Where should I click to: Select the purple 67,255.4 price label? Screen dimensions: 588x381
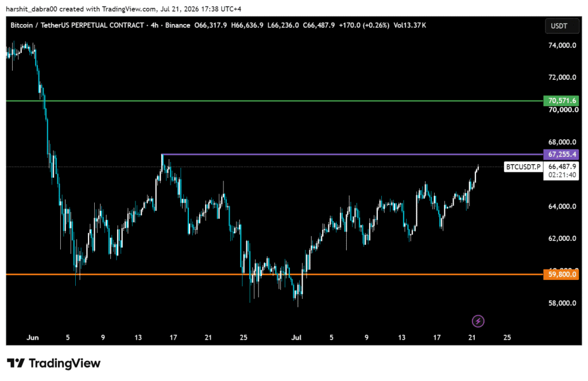point(562,154)
